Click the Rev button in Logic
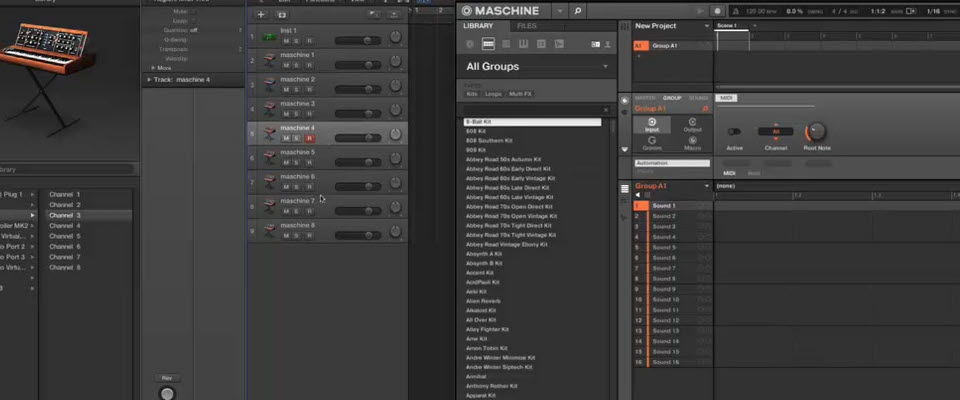This screenshot has height=400, width=960. pos(167,378)
